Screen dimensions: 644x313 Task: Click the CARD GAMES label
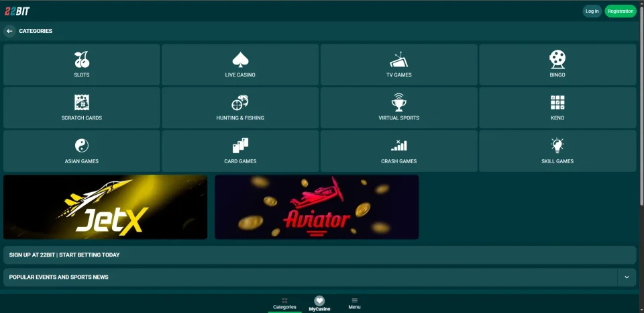[x=240, y=161]
